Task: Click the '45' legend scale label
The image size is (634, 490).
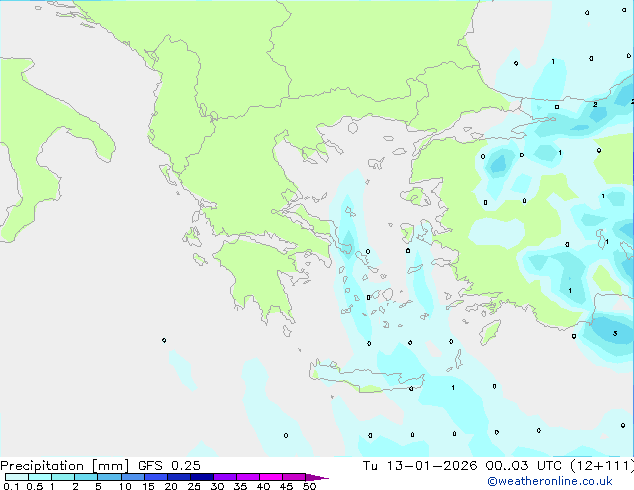Action: 286,486
